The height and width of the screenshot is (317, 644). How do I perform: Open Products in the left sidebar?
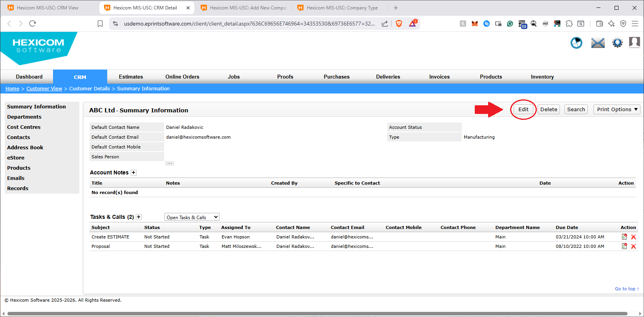pyautogui.click(x=18, y=168)
